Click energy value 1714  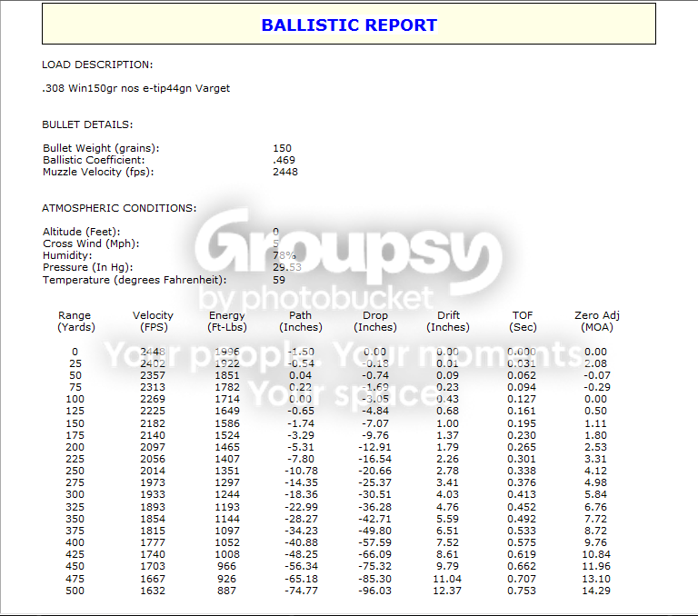point(227,399)
